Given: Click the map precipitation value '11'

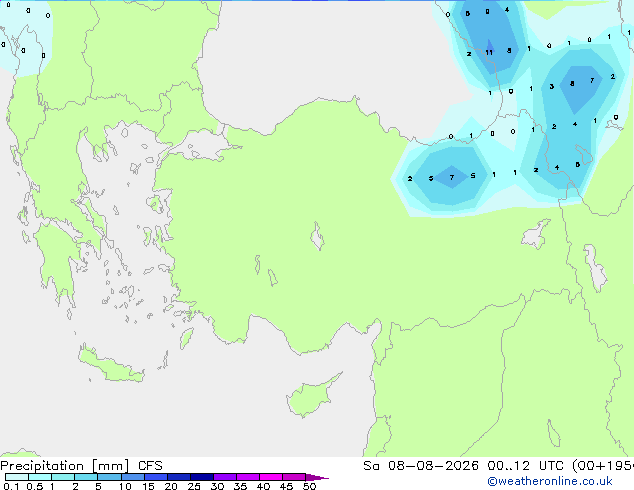Looking at the screenshot, I should coord(489,53).
